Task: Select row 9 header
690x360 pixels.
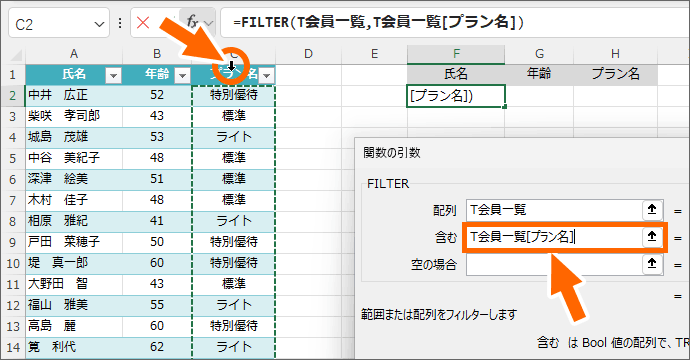Action: click(x=12, y=242)
